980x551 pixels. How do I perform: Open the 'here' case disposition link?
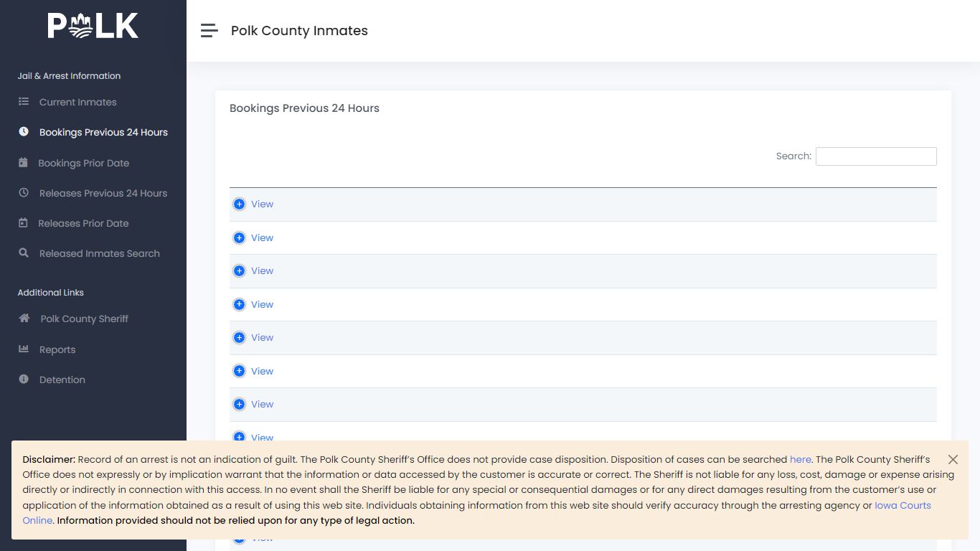(x=801, y=459)
